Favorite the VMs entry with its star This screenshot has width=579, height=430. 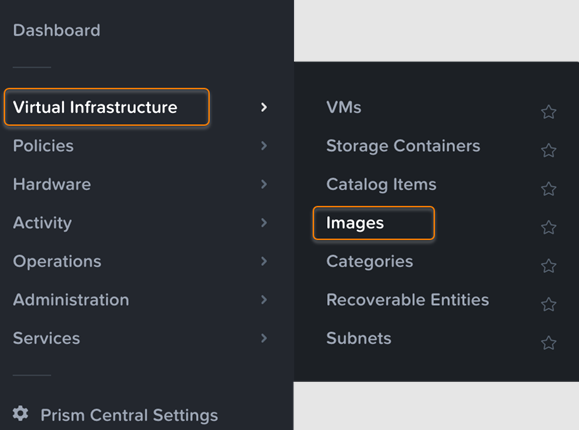click(x=549, y=112)
